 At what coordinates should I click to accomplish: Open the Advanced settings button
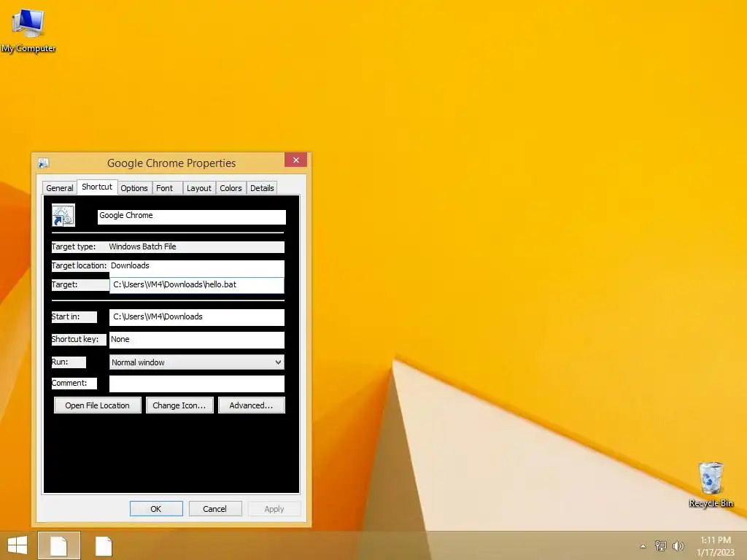(252, 405)
